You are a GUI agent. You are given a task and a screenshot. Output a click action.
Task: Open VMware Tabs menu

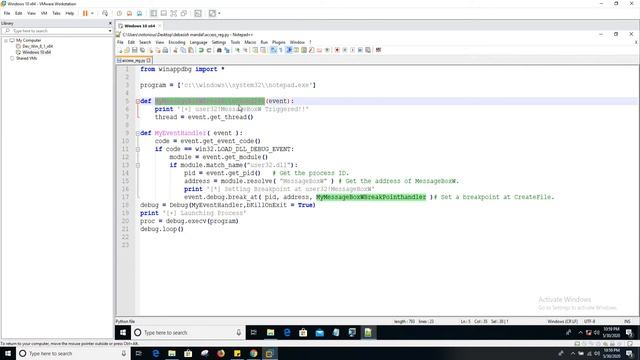(56, 13)
